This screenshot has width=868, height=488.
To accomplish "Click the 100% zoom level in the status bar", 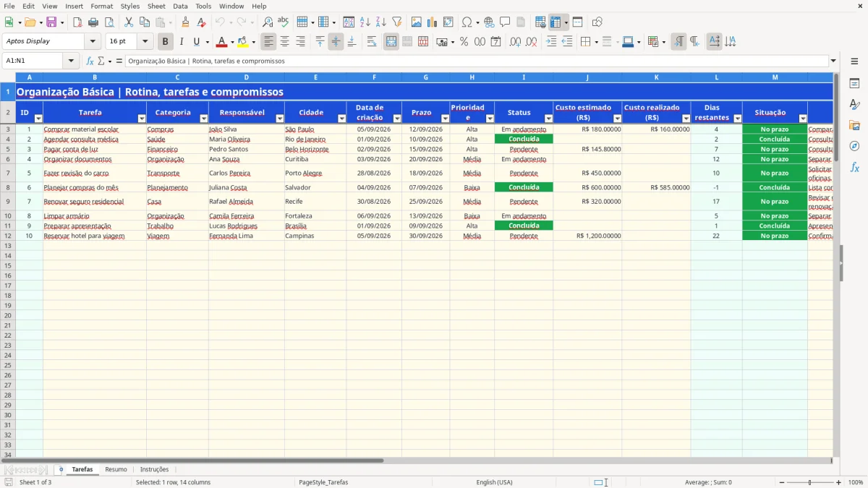I will pyautogui.click(x=856, y=482).
